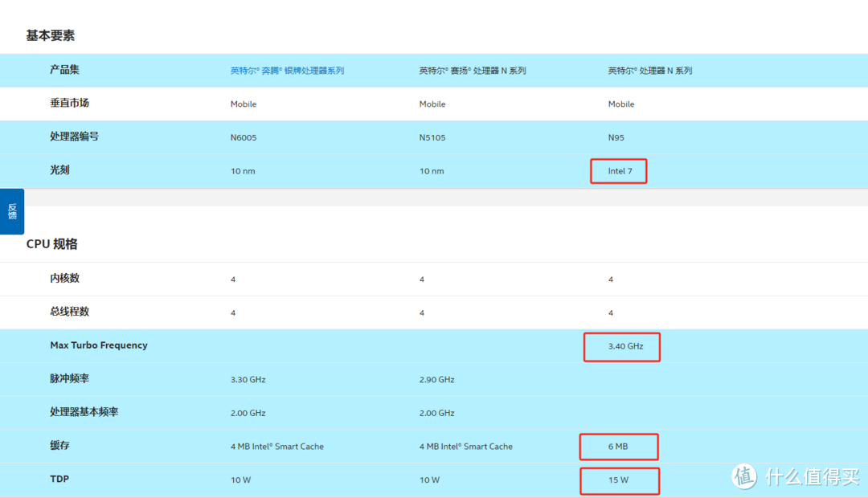This screenshot has height=498, width=868.
Task: Click the 总线程数 row label
Action: tap(69, 312)
